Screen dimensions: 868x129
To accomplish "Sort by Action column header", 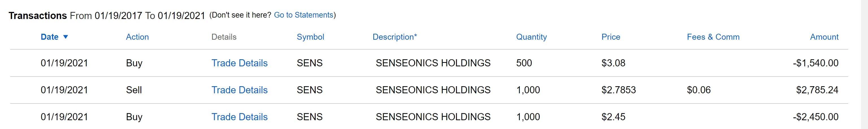I will [x=137, y=37].
